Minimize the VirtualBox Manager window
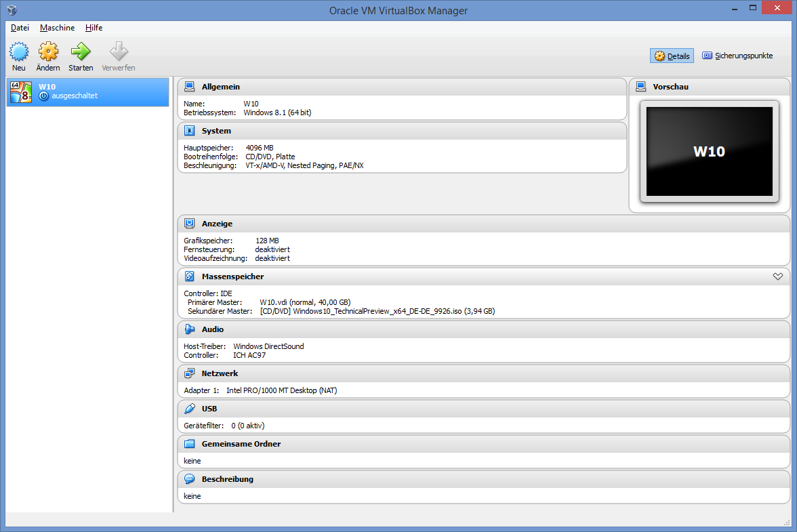 (735, 8)
